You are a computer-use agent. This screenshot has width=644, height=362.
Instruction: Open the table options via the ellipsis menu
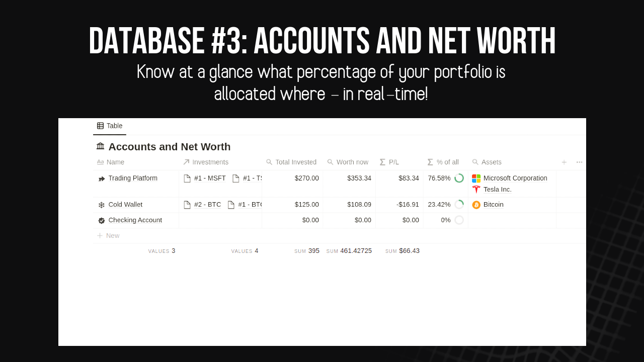579,162
